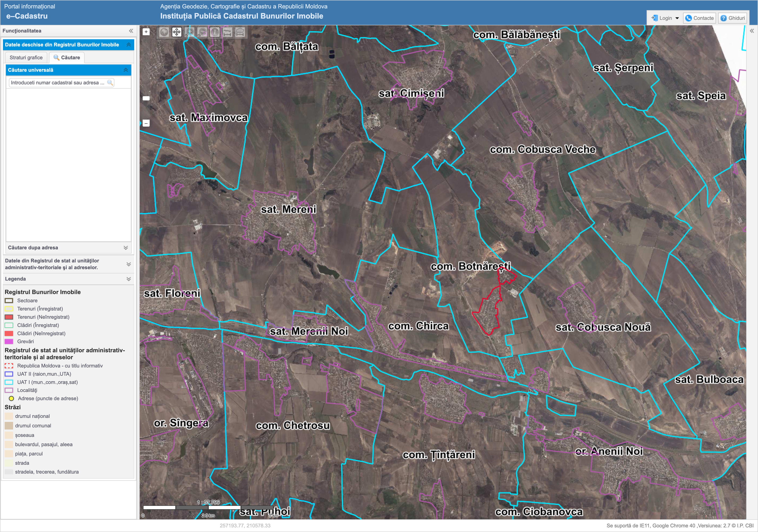Select the measure distance tool
This screenshot has width=758, height=532.
pyautogui.click(x=227, y=32)
